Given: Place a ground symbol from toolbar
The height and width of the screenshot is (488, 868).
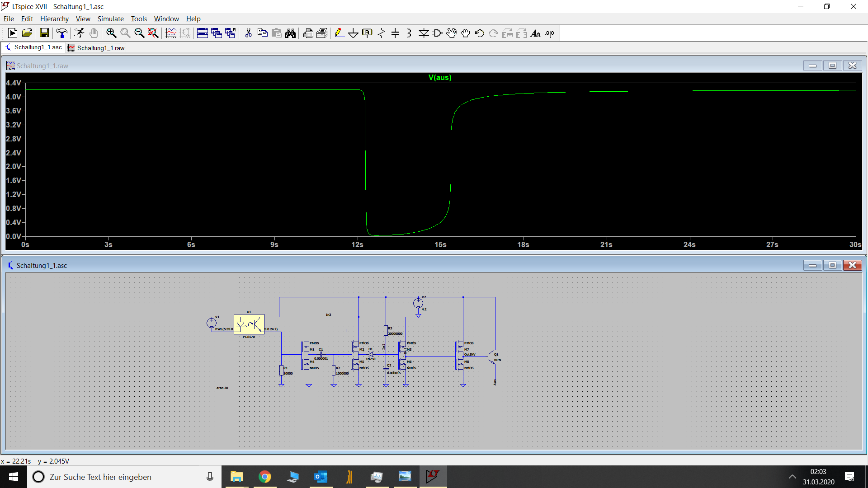Looking at the screenshot, I should (354, 33).
